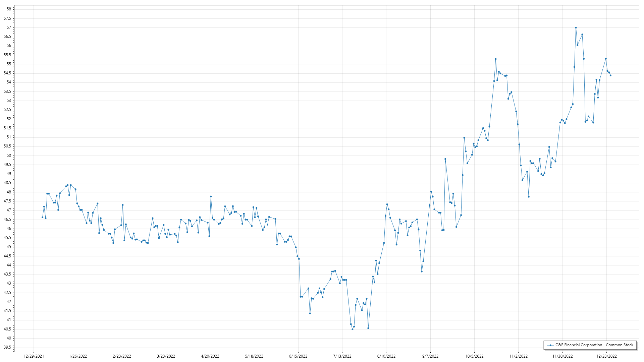The image size is (644, 362).
Task: Click the 54.5 y-axis tick label
Action: click(x=7, y=73)
